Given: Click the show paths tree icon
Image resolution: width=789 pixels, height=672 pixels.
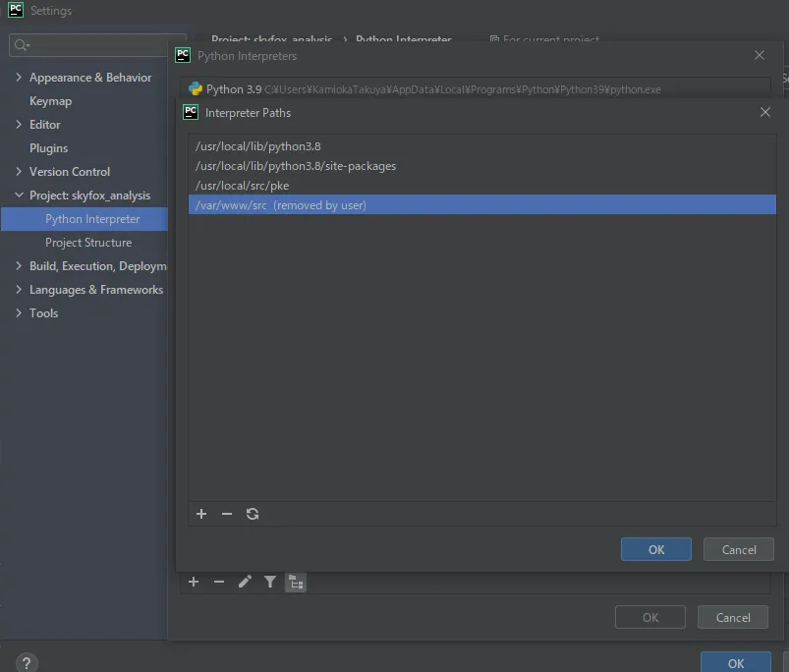Looking at the screenshot, I should click(296, 582).
